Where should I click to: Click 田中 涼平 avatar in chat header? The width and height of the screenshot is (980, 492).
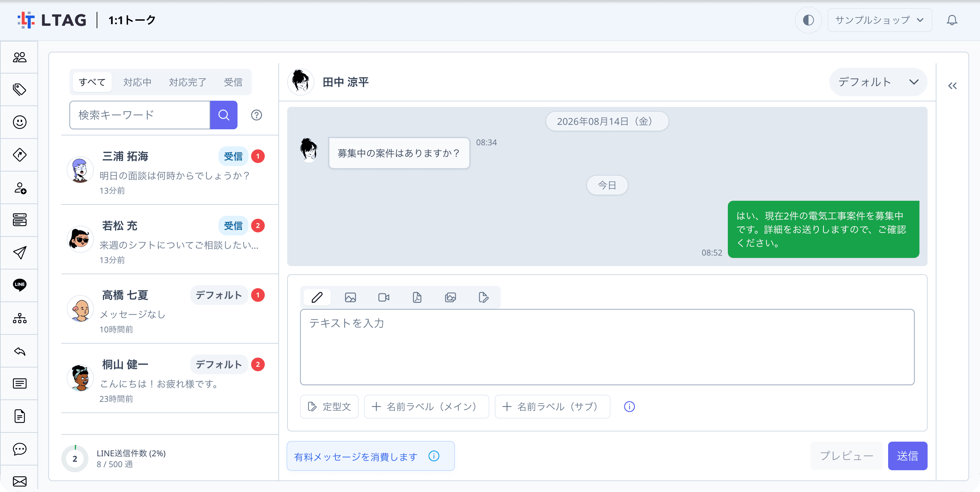[300, 82]
